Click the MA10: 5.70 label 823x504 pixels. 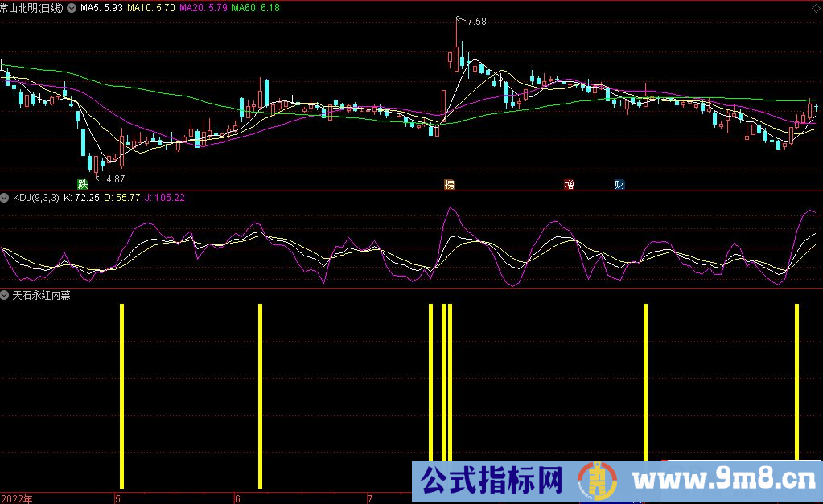coord(151,8)
